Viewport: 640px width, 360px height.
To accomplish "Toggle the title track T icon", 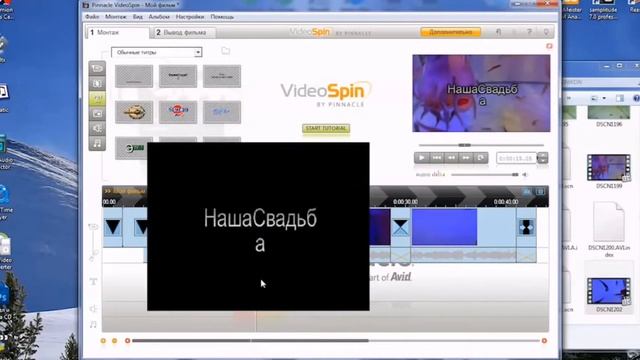I will coord(93,282).
